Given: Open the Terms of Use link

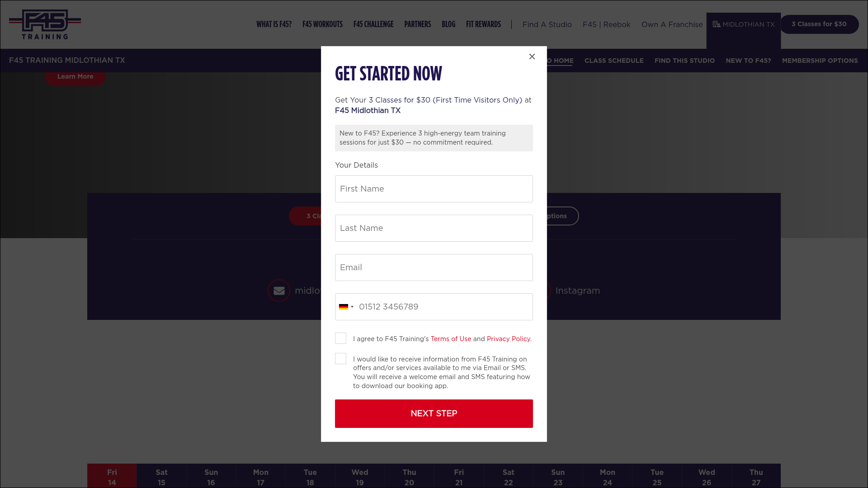Looking at the screenshot, I should pyautogui.click(x=451, y=339).
